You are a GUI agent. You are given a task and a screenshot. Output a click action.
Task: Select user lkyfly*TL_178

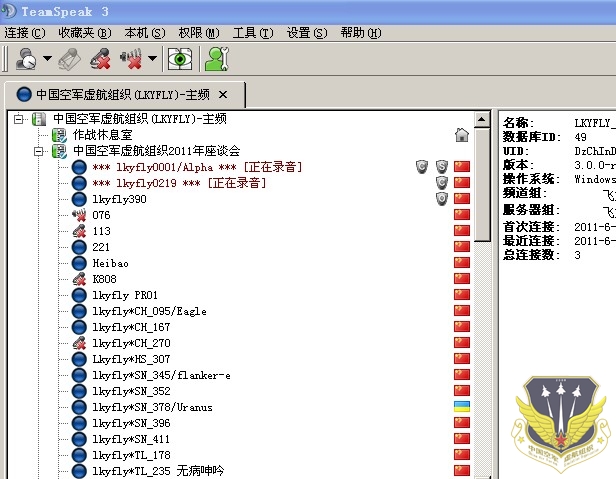point(131,455)
